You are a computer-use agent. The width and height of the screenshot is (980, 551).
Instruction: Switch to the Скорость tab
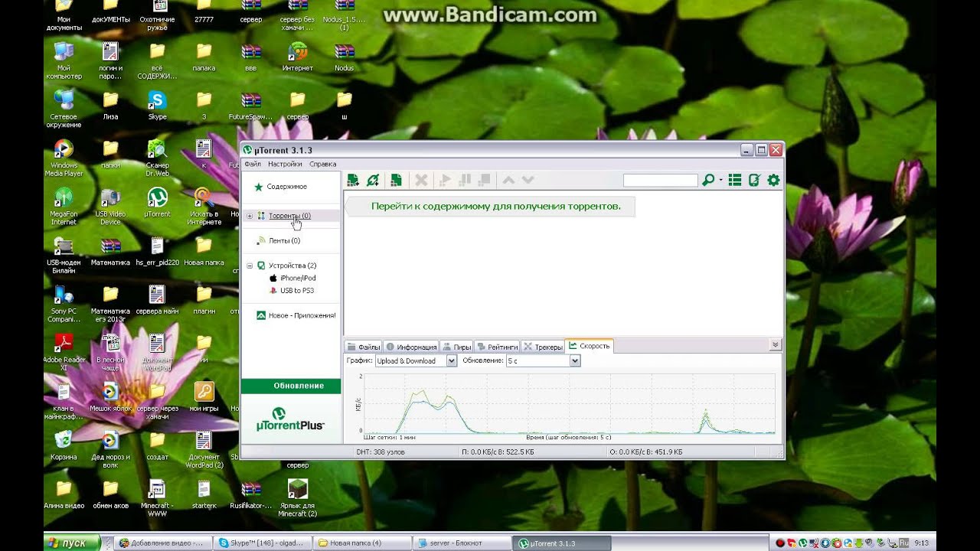589,346
